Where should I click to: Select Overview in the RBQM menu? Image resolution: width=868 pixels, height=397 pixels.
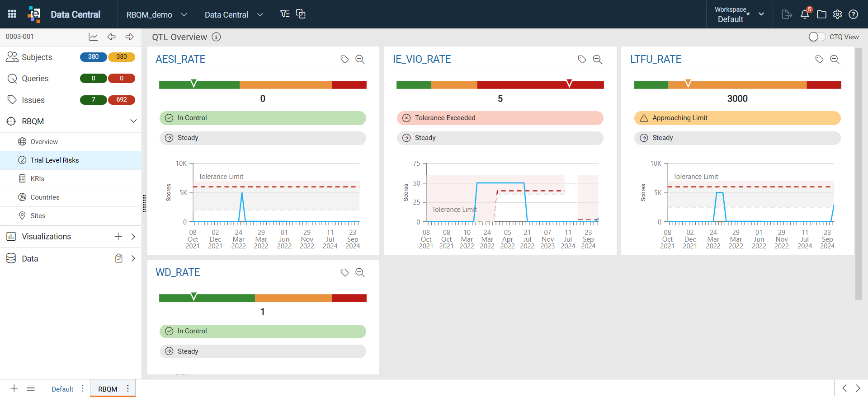coord(71,142)
